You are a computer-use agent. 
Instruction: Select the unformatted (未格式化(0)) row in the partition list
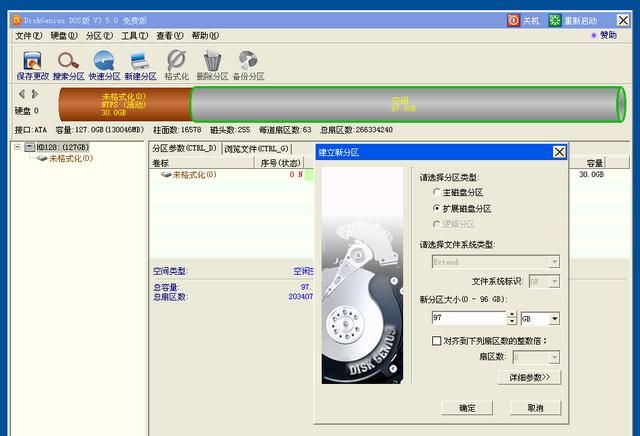tap(232, 175)
